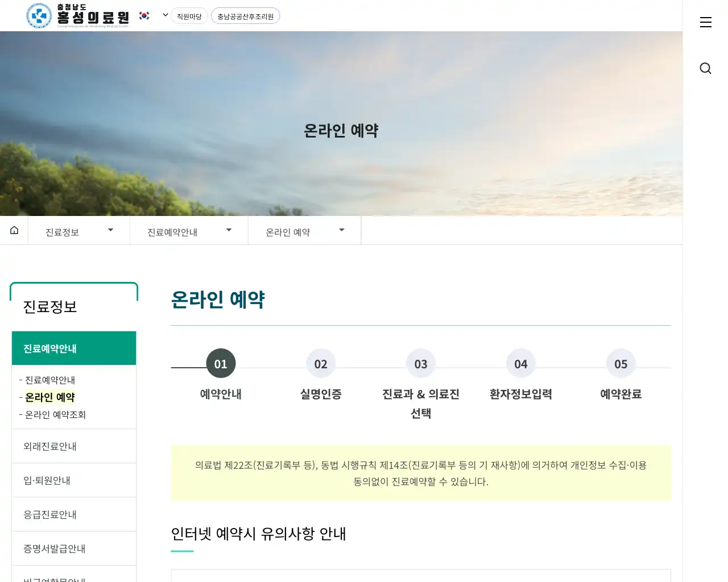
Task: Click the 충남공공산후조리원 button
Action: (x=245, y=16)
